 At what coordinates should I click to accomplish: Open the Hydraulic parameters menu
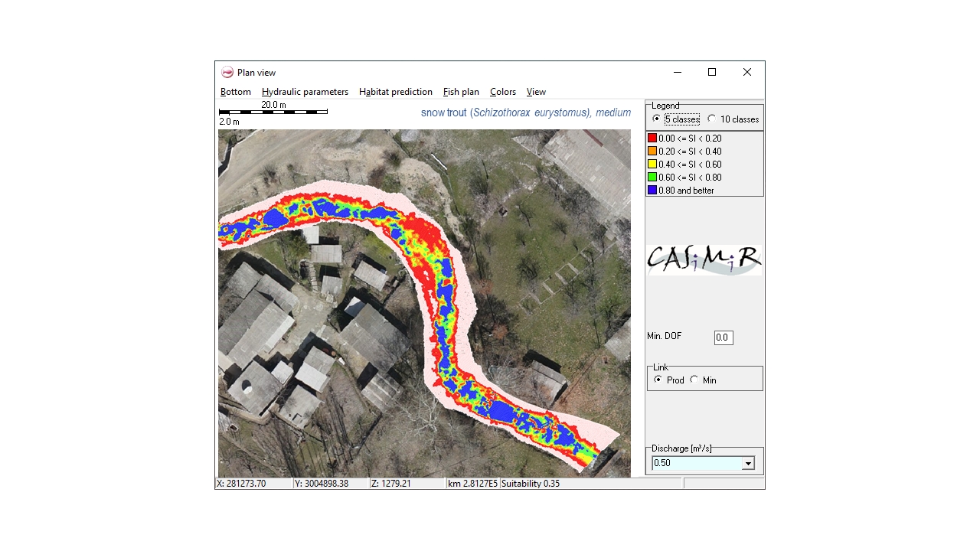pyautogui.click(x=305, y=92)
